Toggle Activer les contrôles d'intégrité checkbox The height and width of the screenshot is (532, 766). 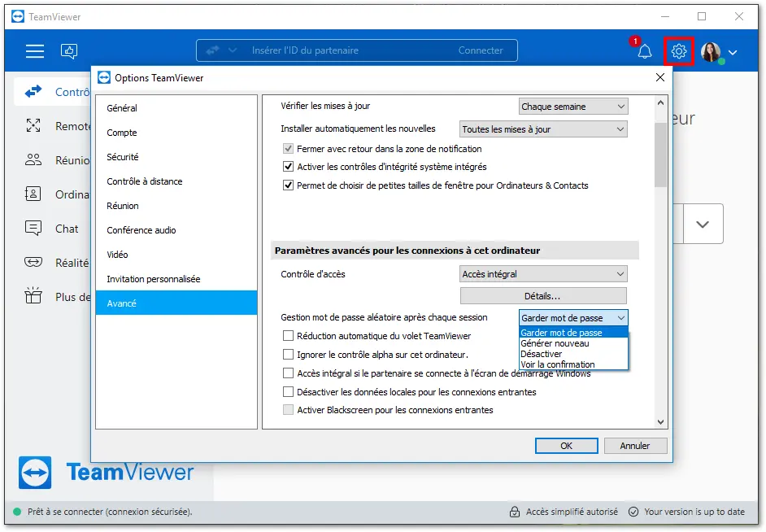[288, 167]
